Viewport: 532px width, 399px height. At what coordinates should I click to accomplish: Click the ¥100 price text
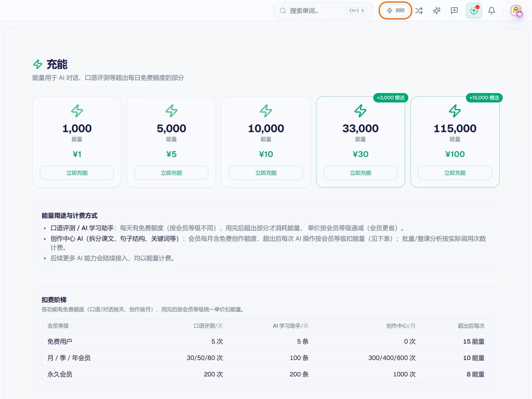click(x=455, y=154)
